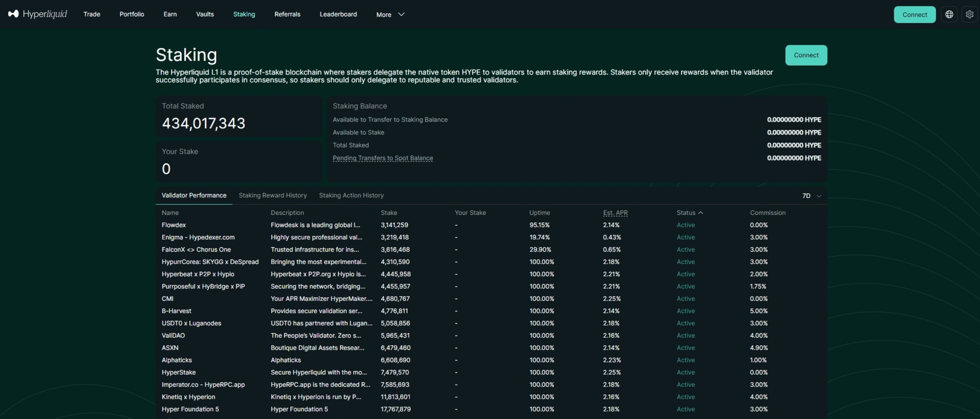This screenshot has height=419, width=980.
Task: Open the Portfolio page
Action: (x=132, y=14)
